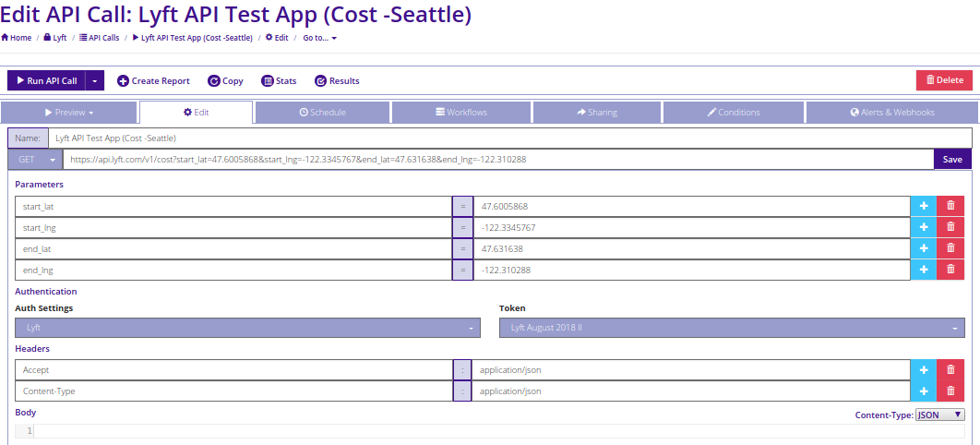Open the Alerts & Webhooks tab
Image resolution: width=980 pixels, height=445 pixels.
892,113
